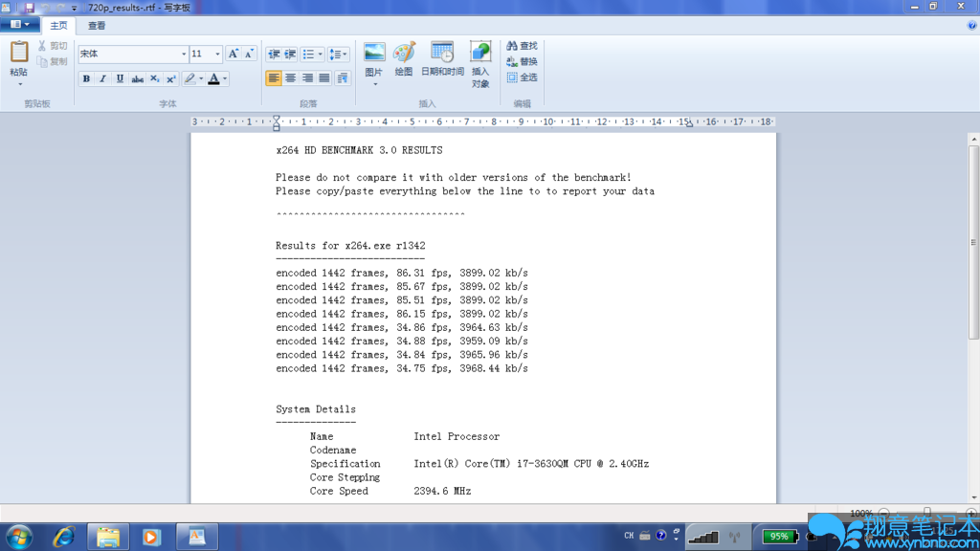Viewport: 980px width, 551px height.
Task: Click the line 'Results for x264.exe r1342'
Action: click(x=350, y=246)
